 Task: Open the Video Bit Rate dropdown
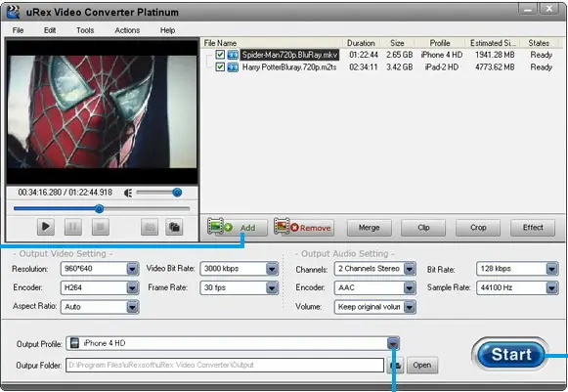click(x=272, y=269)
